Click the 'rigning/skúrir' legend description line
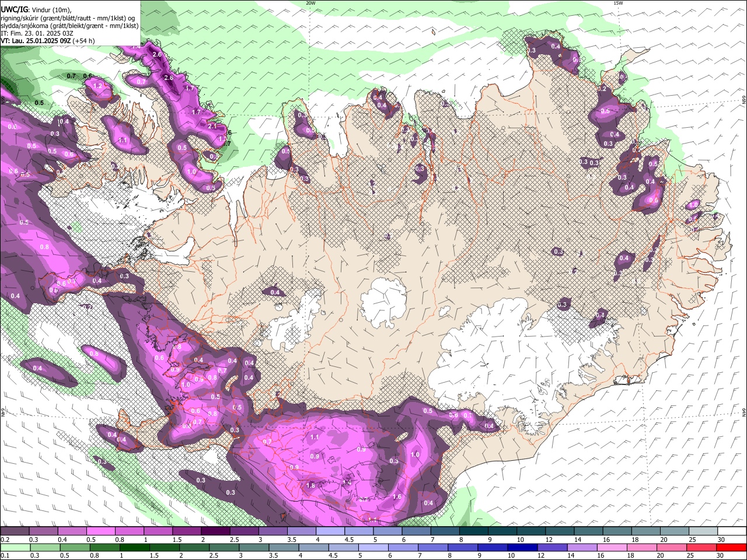The image size is (747, 560). (69, 17)
